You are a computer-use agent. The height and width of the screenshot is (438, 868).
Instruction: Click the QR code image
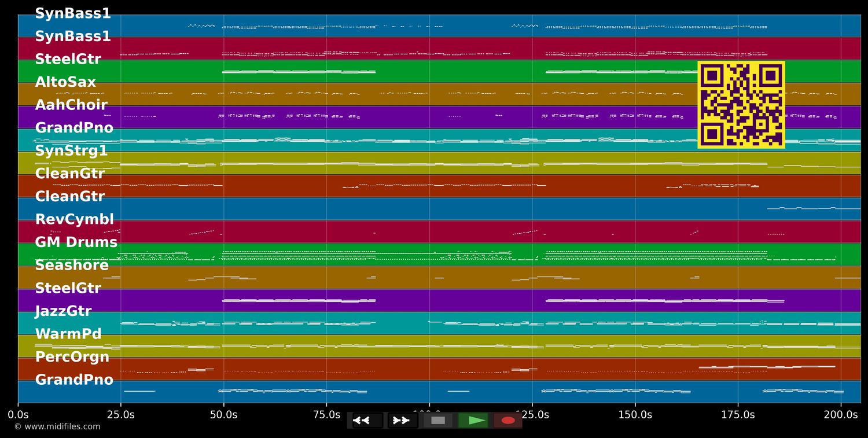(x=741, y=105)
